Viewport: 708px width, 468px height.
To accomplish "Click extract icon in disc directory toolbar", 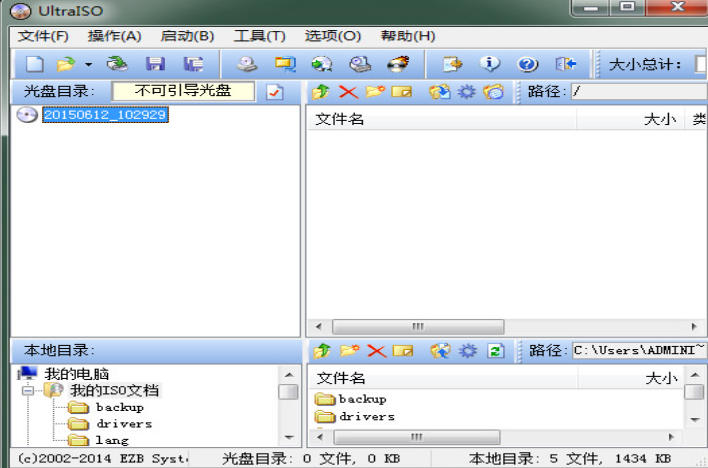I will (440, 92).
